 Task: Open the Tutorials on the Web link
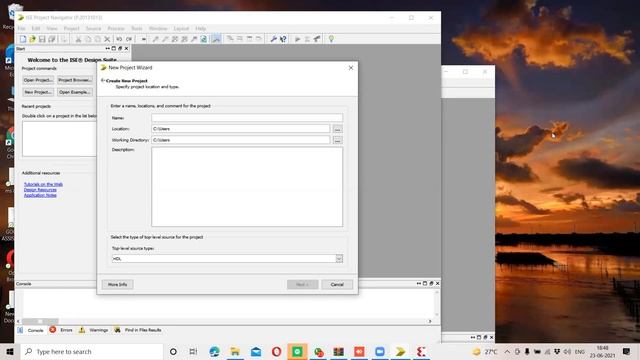tap(43, 184)
